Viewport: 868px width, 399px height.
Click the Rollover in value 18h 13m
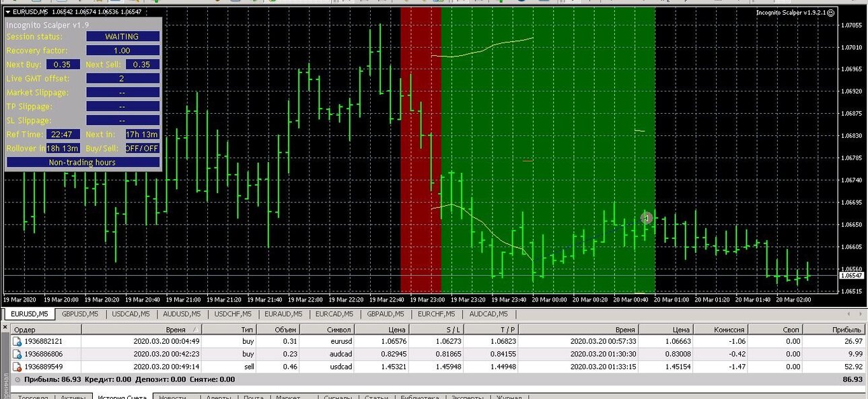click(x=63, y=148)
